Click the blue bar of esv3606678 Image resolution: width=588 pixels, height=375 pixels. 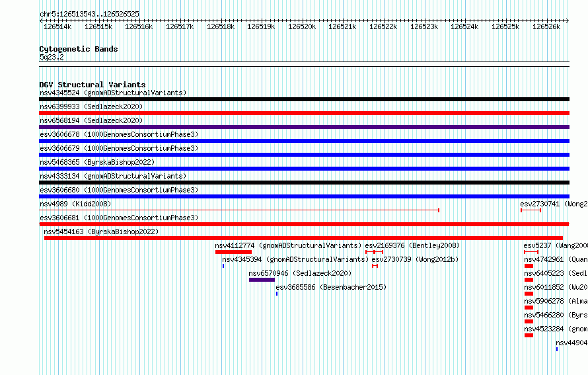[304, 141]
